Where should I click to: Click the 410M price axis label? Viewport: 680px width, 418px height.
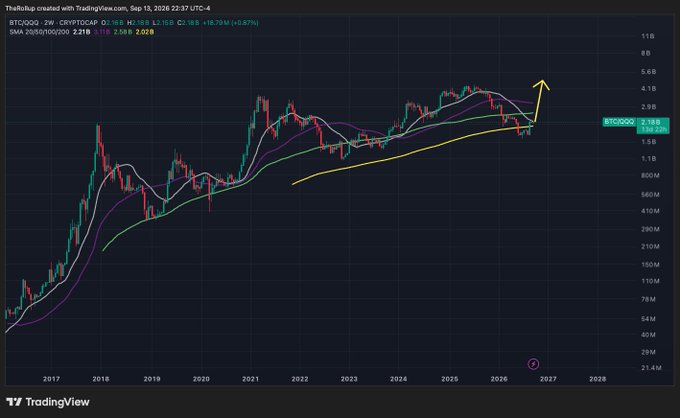click(650, 211)
